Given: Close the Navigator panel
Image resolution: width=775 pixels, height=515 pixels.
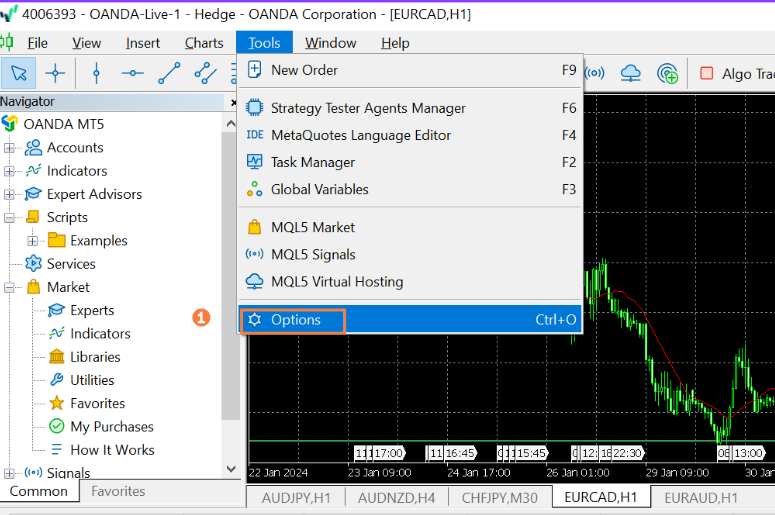Looking at the screenshot, I should [233, 102].
